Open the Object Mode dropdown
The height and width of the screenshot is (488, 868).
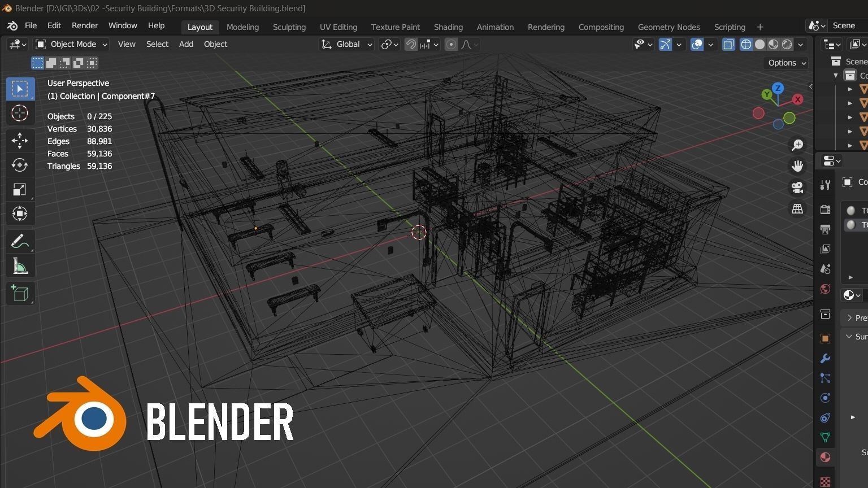pyautogui.click(x=71, y=44)
